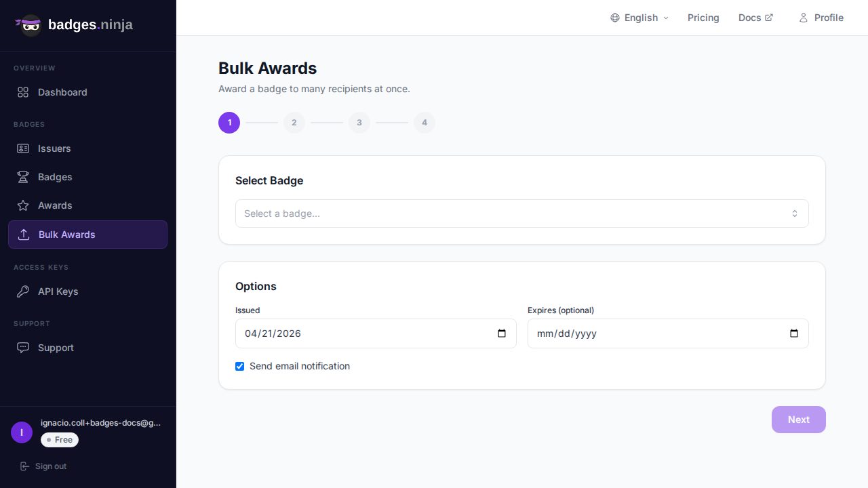Go to the Pricing page

(x=703, y=18)
